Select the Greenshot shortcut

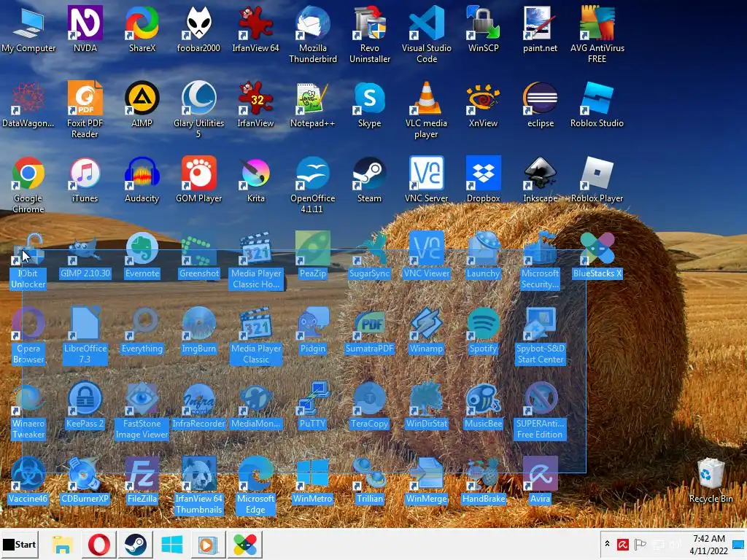(x=198, y=254)
